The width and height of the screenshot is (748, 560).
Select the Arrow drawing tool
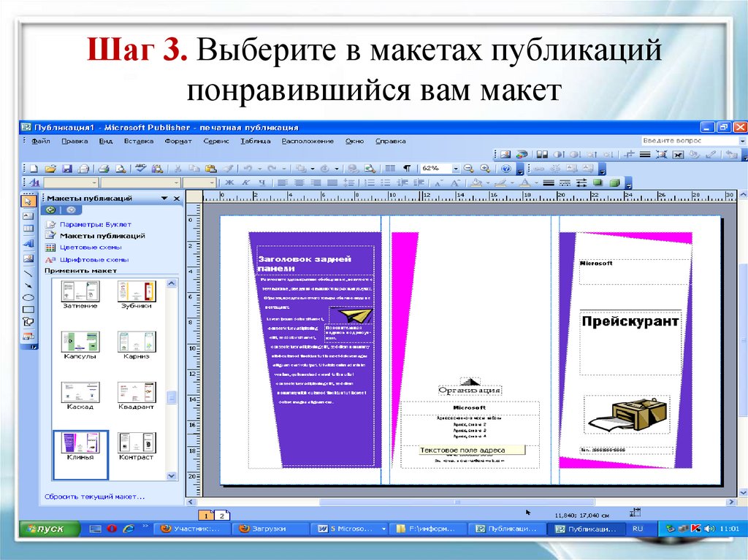pos(28,285)
